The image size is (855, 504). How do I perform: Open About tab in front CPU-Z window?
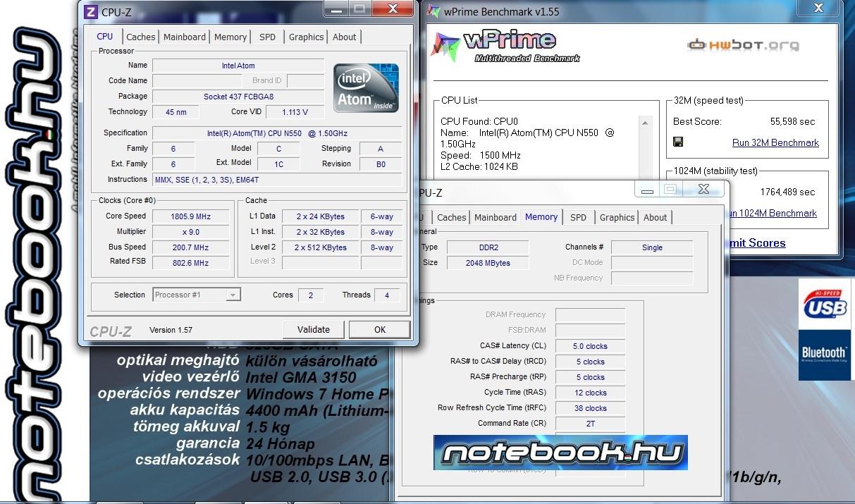[345, 37]
